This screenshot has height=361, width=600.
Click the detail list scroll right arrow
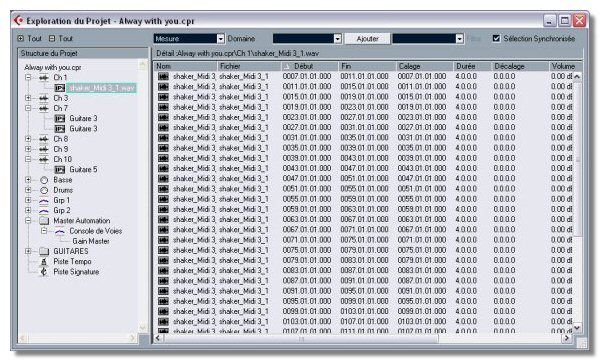tap(566, 338)
